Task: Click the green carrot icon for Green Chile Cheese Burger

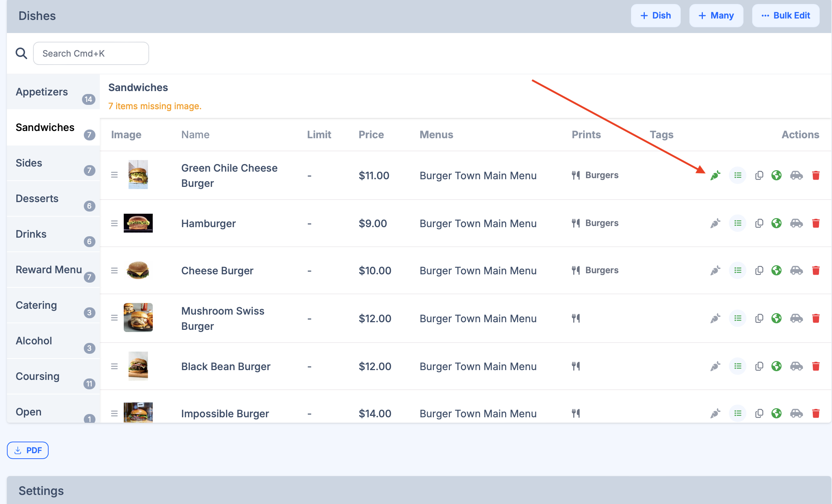Action: point(715,176)
